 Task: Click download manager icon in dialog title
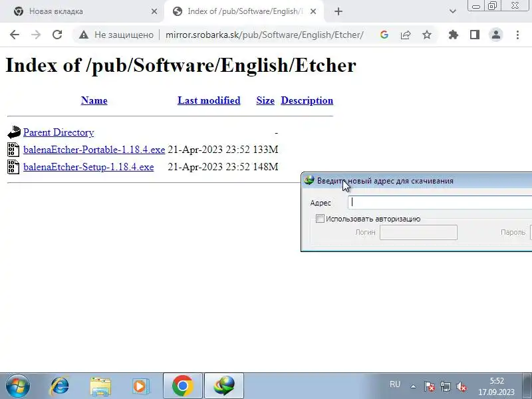click(x=309, y=180)
